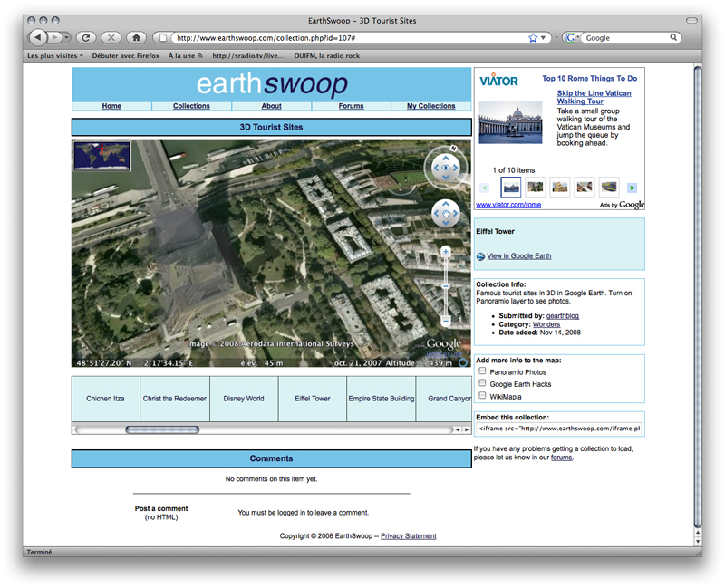Rotate view left with look joystick arrow

click(436, 168)
